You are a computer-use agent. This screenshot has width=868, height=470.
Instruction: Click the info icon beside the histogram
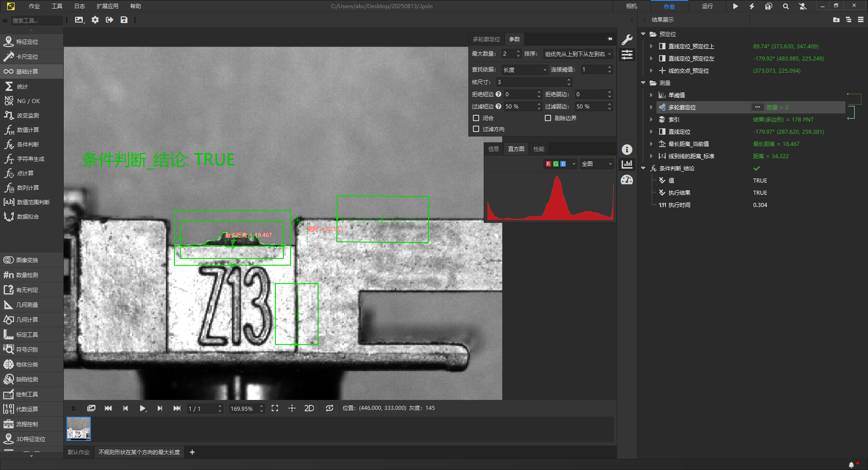pyautogui.click(x=627, y=150)
